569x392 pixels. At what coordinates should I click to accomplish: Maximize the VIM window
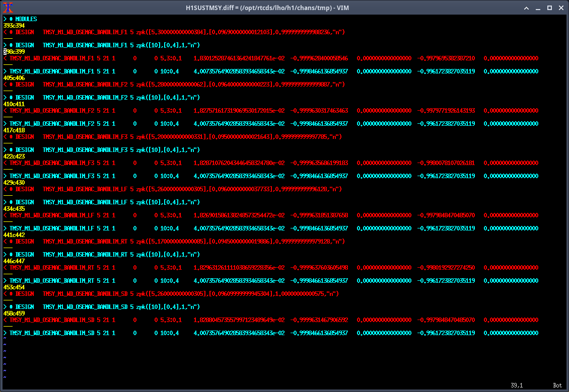click(549, 8)
